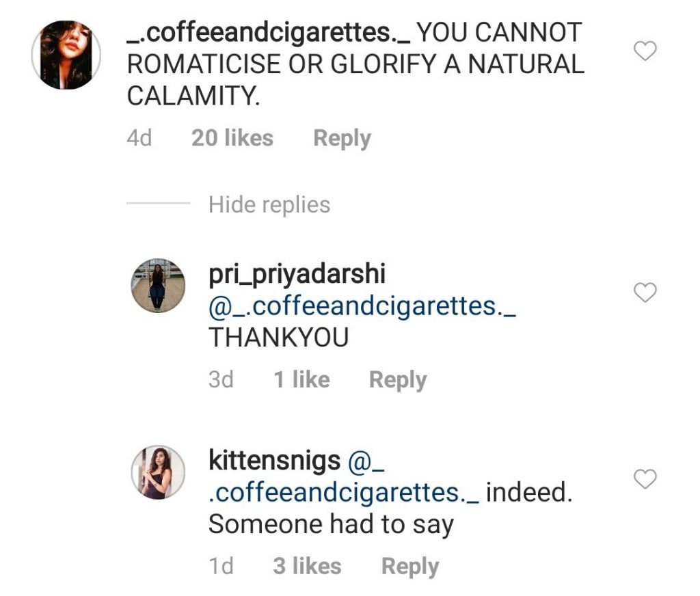This screenshot has height=596, width=700.
Task: Reply to the natural calamity comment
Action: (x=342, y=138)
